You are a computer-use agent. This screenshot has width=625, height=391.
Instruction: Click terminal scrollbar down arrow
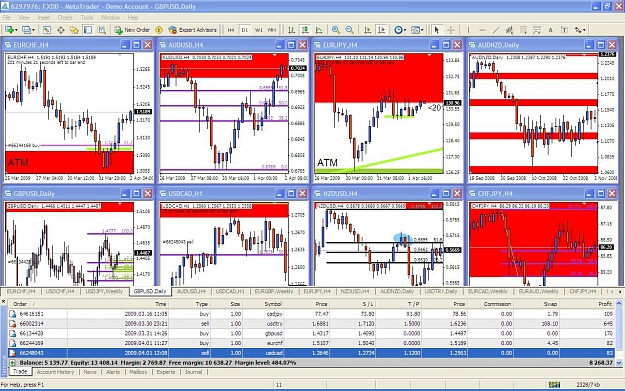click(x=619, y=363)
